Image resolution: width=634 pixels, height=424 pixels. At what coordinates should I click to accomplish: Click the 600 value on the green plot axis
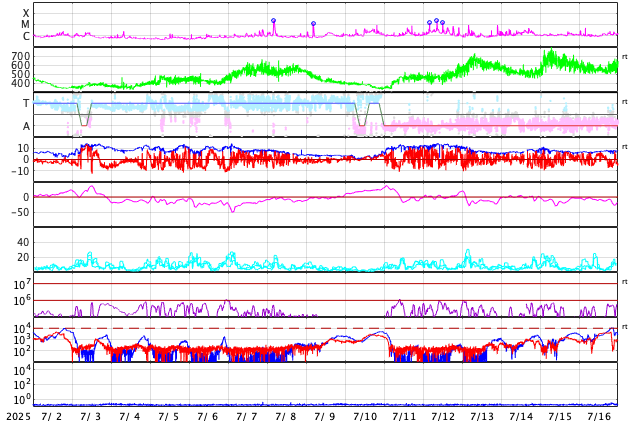(x=21, y=65)
